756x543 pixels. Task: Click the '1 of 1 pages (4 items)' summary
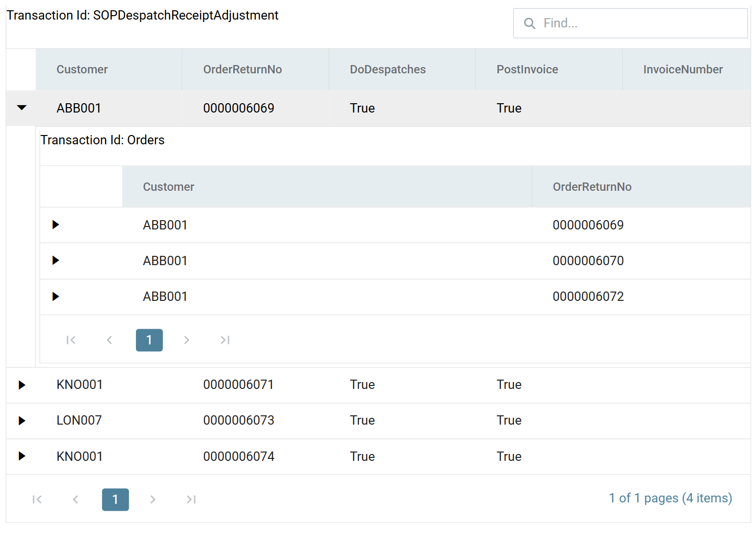670,498
